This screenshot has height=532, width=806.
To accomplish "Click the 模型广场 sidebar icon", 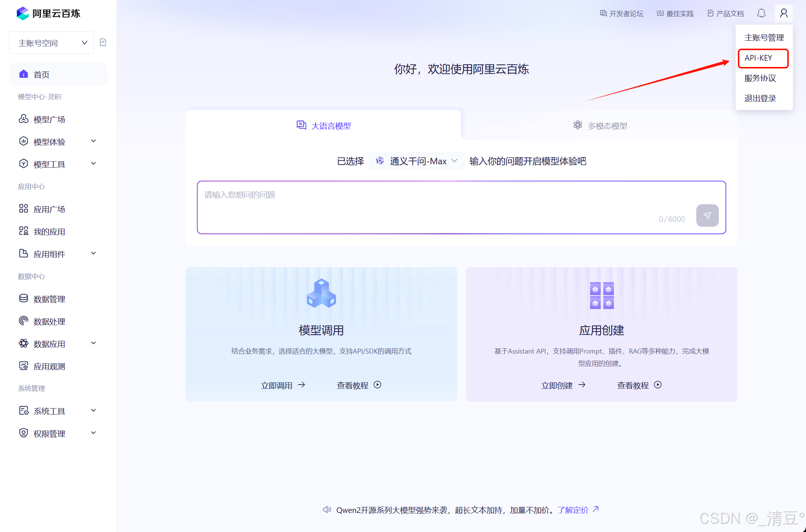I will tap(24, 119).
